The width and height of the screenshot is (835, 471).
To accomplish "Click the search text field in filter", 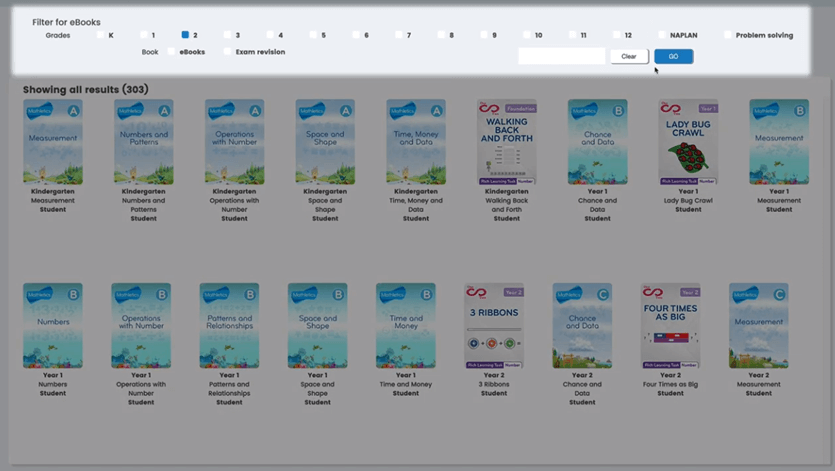I will (x=562, y=56).
